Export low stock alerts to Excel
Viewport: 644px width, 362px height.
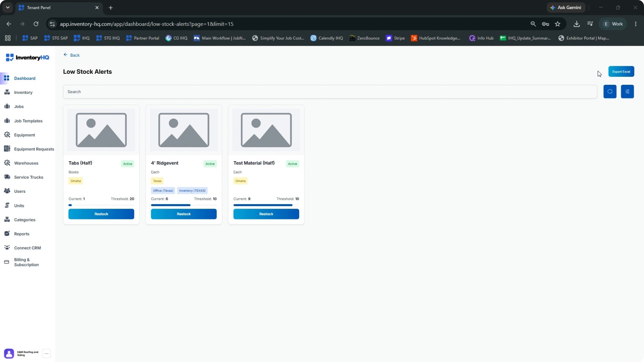[x=621, y=71]
